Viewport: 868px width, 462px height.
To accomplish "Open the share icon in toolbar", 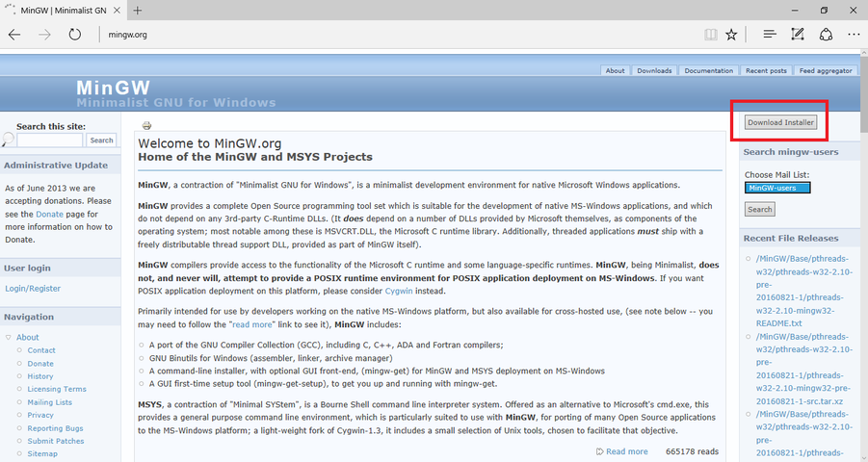I will click(826, 35).
